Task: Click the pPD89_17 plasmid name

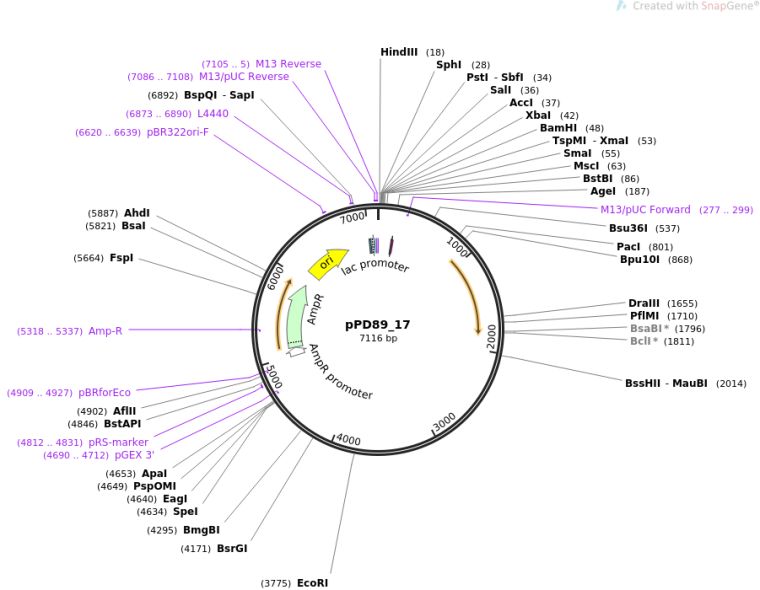Action: 378,324
